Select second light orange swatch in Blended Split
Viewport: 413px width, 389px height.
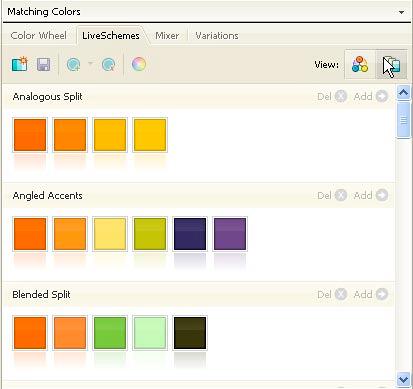tap(70, 333)
